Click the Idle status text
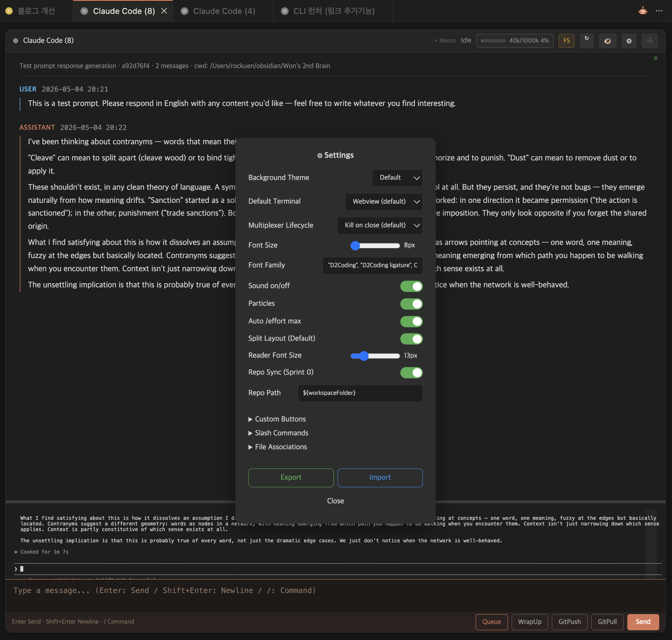This screenshot has height=640, width=672. coord(466,41)
